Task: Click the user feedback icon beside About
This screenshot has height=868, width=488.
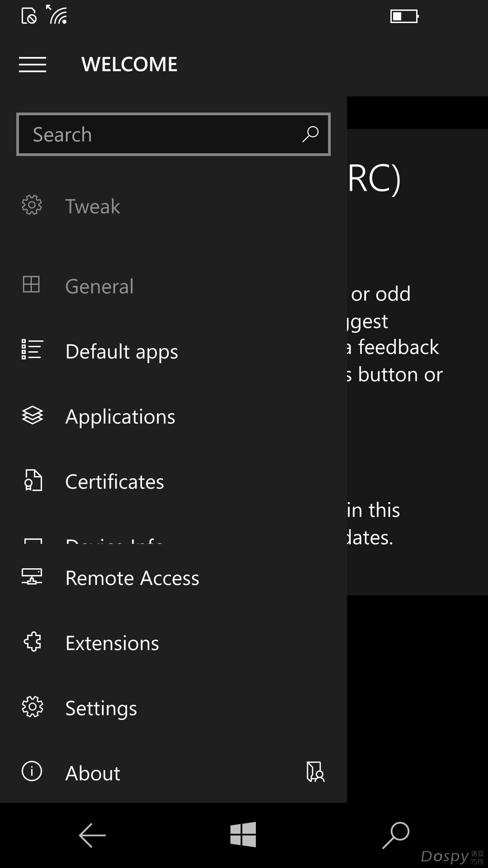Action: pyautogui.click(x=315, y=772)
